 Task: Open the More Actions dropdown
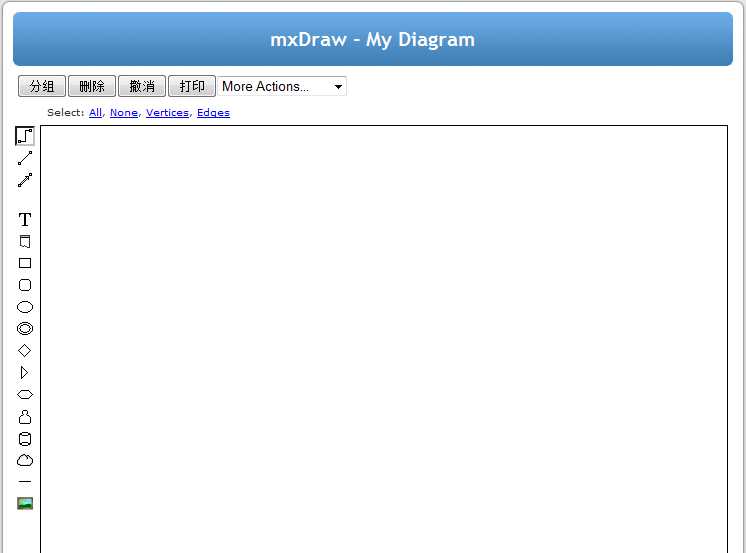282,86
